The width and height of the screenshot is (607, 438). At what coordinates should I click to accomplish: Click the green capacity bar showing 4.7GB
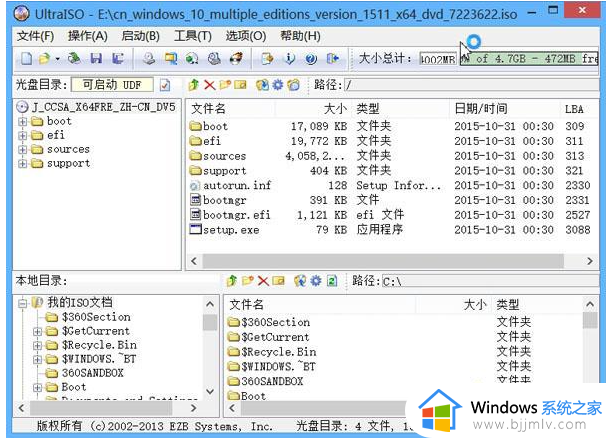pos(529,59)
